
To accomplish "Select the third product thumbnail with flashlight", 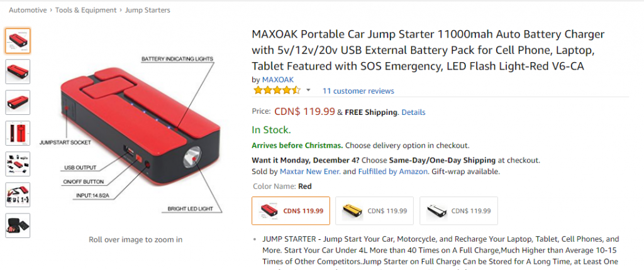I will point(18,102).
